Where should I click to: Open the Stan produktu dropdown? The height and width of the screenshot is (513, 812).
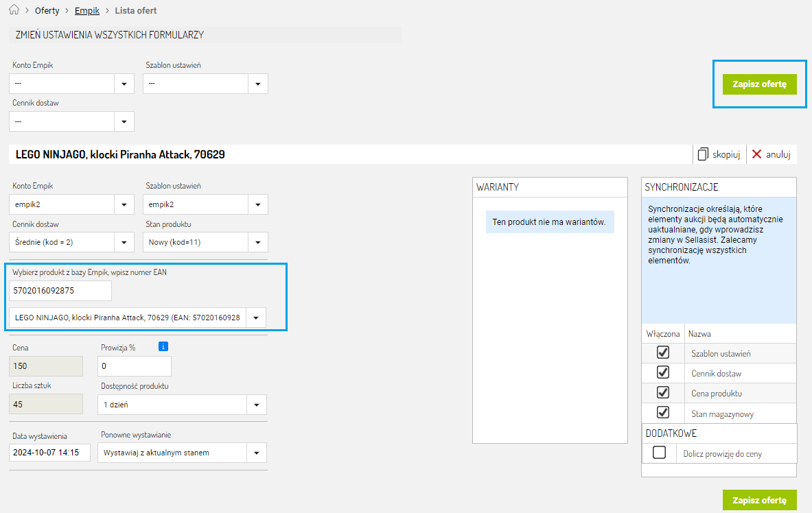257,242
